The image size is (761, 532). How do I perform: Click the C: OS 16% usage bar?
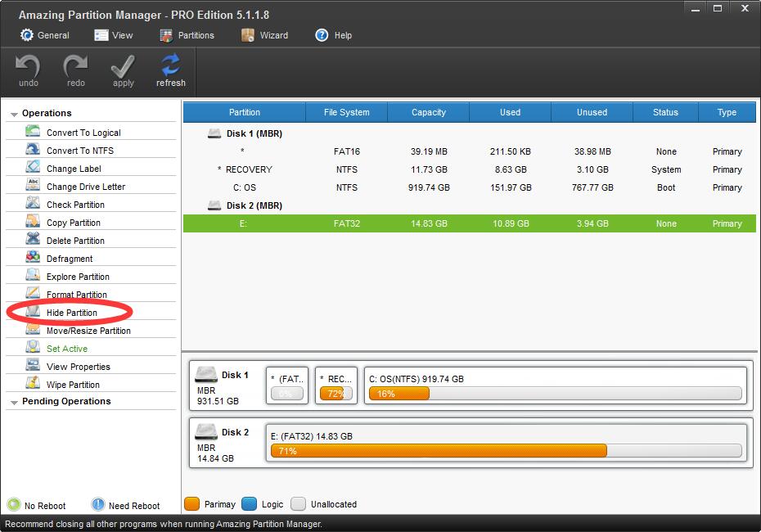556,394
